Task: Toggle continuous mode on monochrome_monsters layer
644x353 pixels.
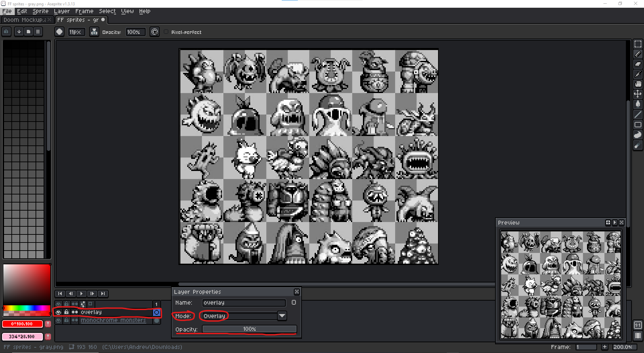Action: point(74,320)
